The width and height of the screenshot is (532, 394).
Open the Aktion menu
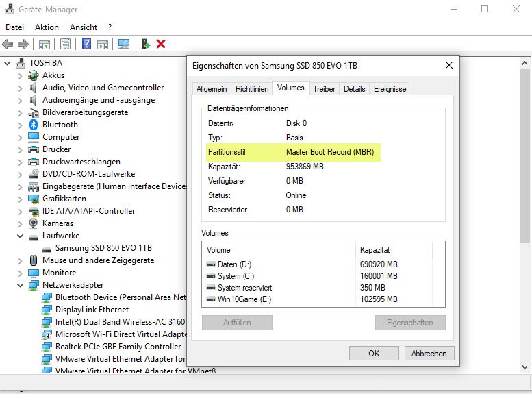[x=47, y=27]
